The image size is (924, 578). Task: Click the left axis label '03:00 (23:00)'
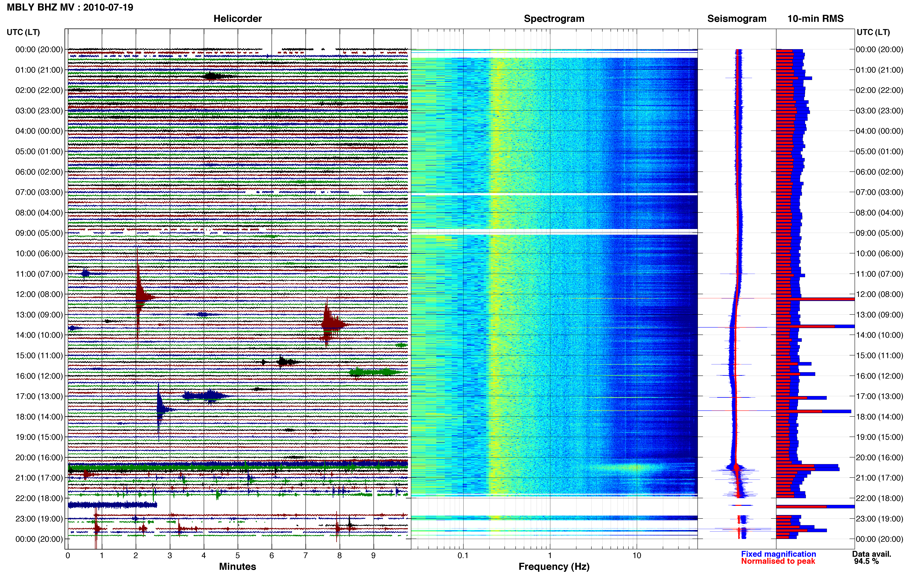(x=39, y=110)
